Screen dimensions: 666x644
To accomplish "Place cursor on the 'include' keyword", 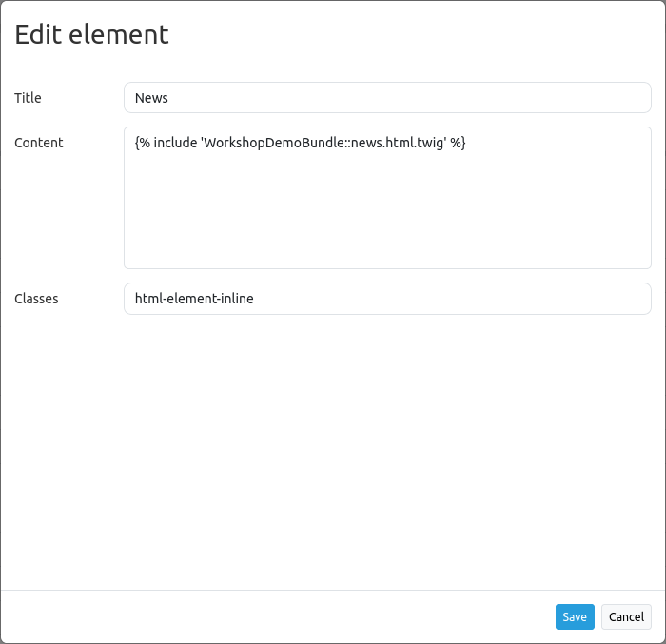I will click(175, 143).
